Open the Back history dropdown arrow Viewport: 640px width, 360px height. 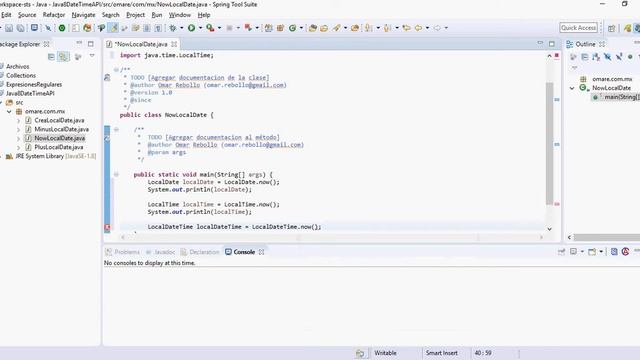click(427, 28)
